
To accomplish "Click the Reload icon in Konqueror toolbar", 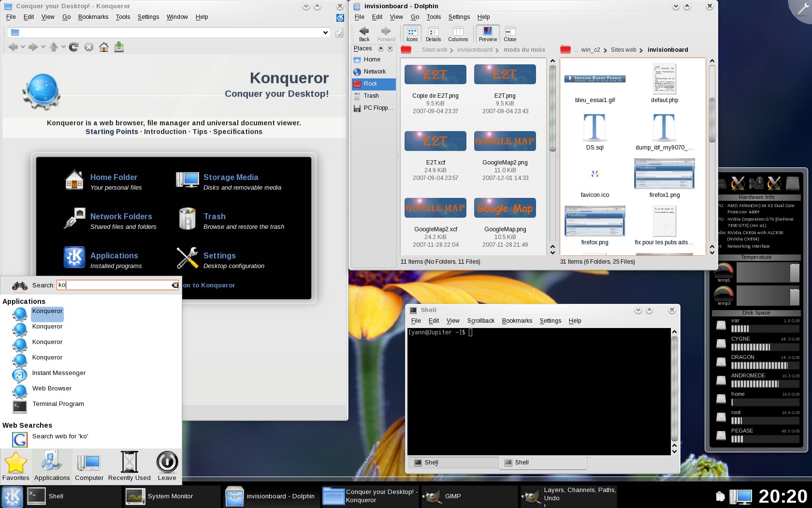I will tap(73, 47).
